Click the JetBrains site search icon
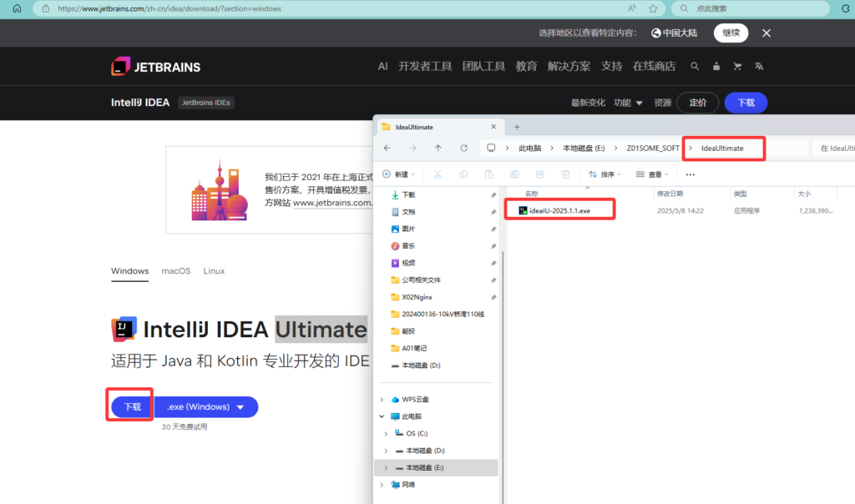 coord(694,67)
